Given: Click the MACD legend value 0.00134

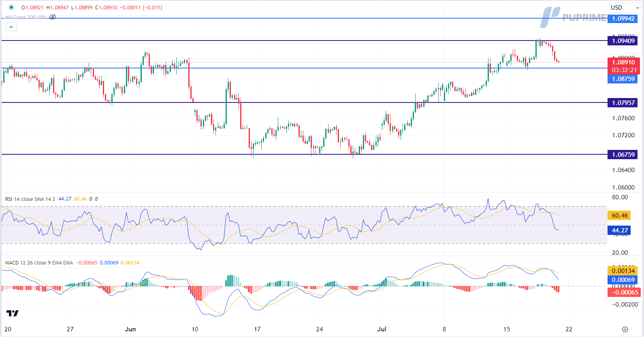Looking at the screenshot, I should (130, 263).
